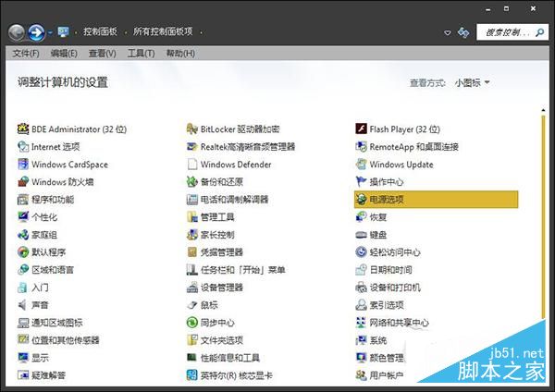This screenshot has height=392, width=555.
Task: Open the 文件(F) menu
Action: pyautogui.click(x=26, y=54)
